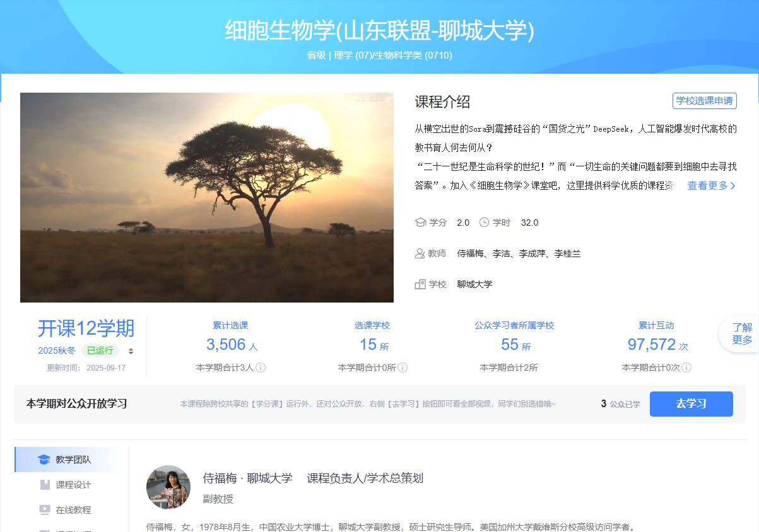Image resolution: width=759 pixels, height=532 pixels.
Task: Click the clock icon next to 学时
Action: [x=484, y=223]
